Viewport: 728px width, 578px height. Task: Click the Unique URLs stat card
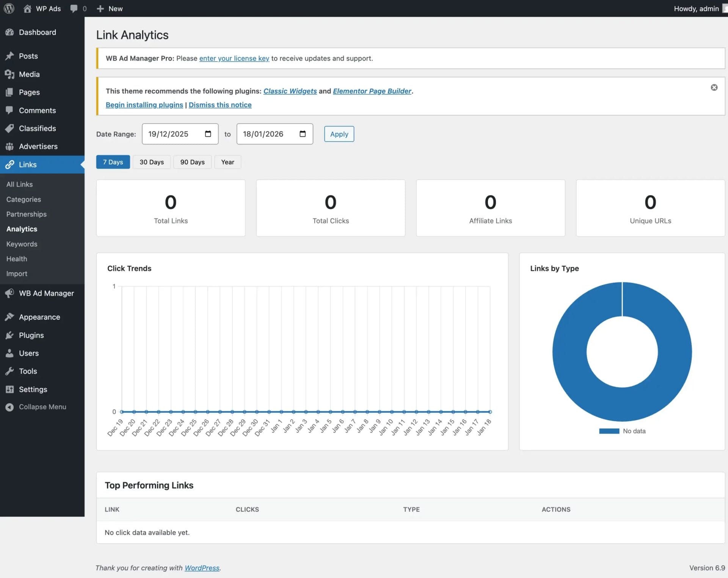(x=651, y=208)
